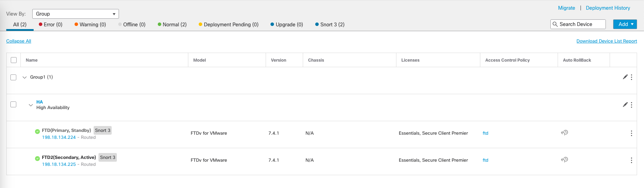644x188 pixels.
Task: Collapse the Group1 tree chevron
Action: click(x=25, y=77)
